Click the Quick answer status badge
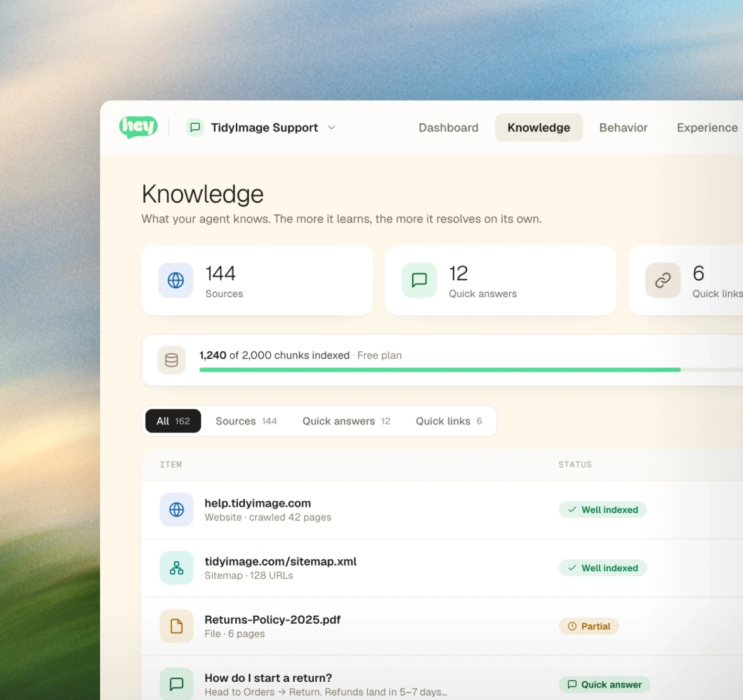 [x=604, y=684]
